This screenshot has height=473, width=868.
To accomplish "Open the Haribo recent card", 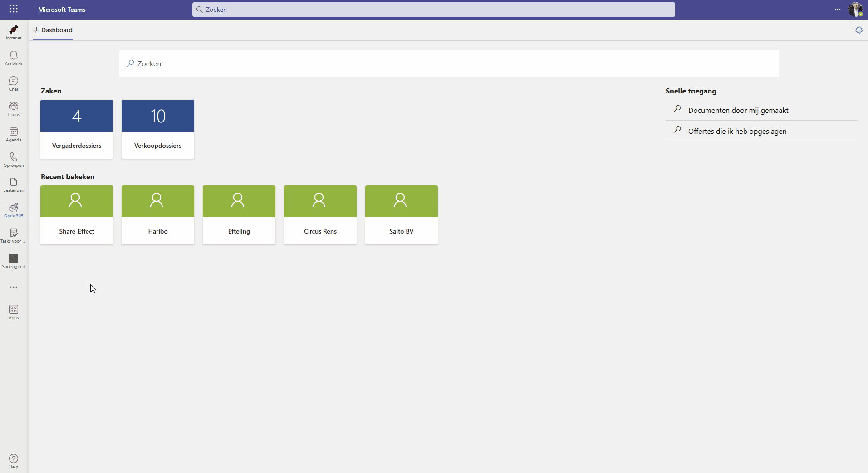I will 158,215.
